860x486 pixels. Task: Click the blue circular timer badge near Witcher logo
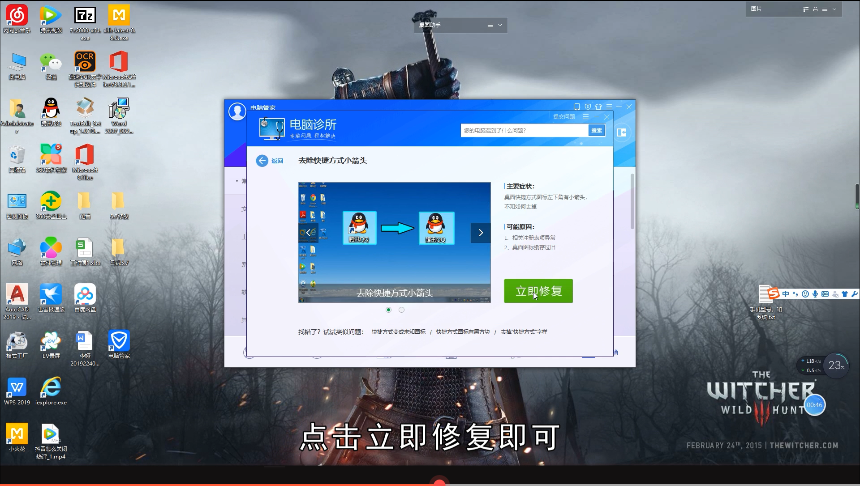point(814,405)
